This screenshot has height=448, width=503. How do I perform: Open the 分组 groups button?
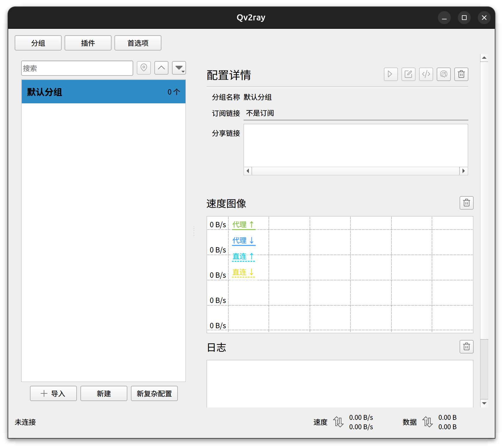pyautogui.click(x=38, y=43)
